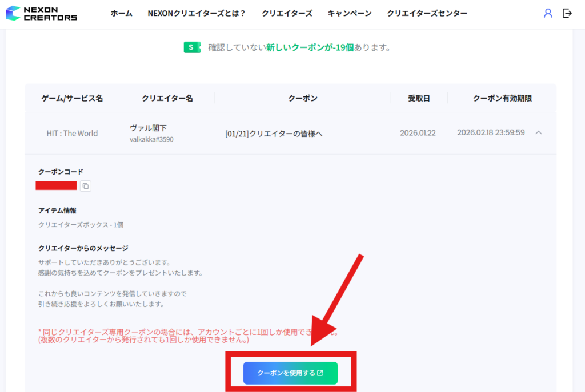The image size is (585, 392).
Task: Open the キャンペーン menu item
Action: point(350,13)
